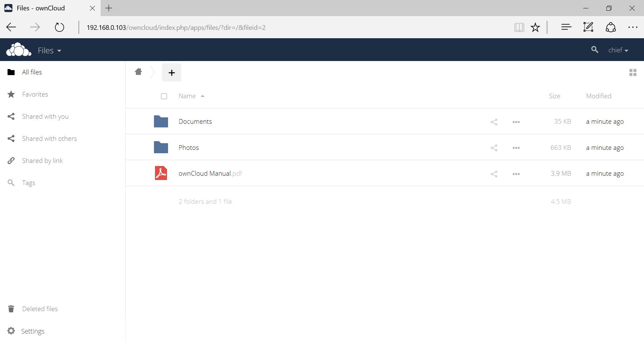
Task: Click the browser address bar URL
Action: (176, 27)
